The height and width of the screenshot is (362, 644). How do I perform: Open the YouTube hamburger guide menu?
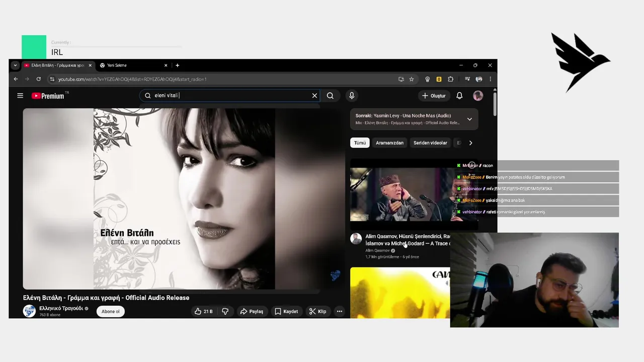point(20,96)
